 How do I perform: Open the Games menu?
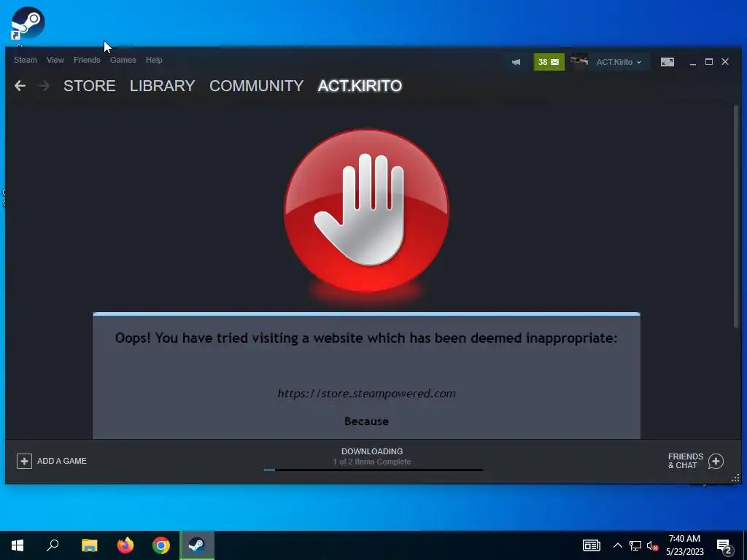click(x=123, y=60)
